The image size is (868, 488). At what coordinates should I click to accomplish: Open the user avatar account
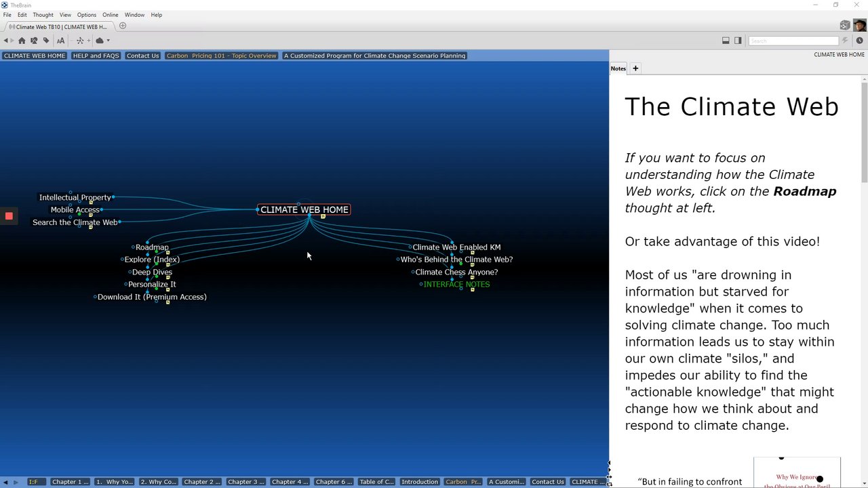coord(859,25)
